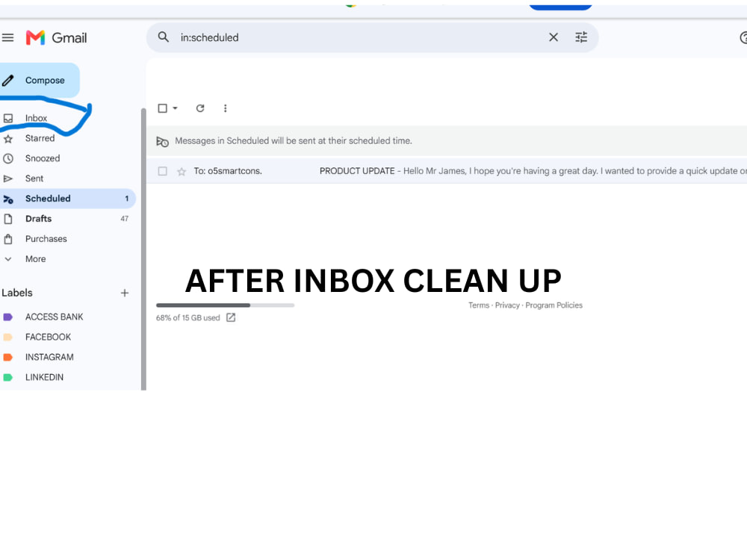The width and height of the screenshot is (747, 560).
Task: Open the Program Policies link
Action: click(554, 305)
